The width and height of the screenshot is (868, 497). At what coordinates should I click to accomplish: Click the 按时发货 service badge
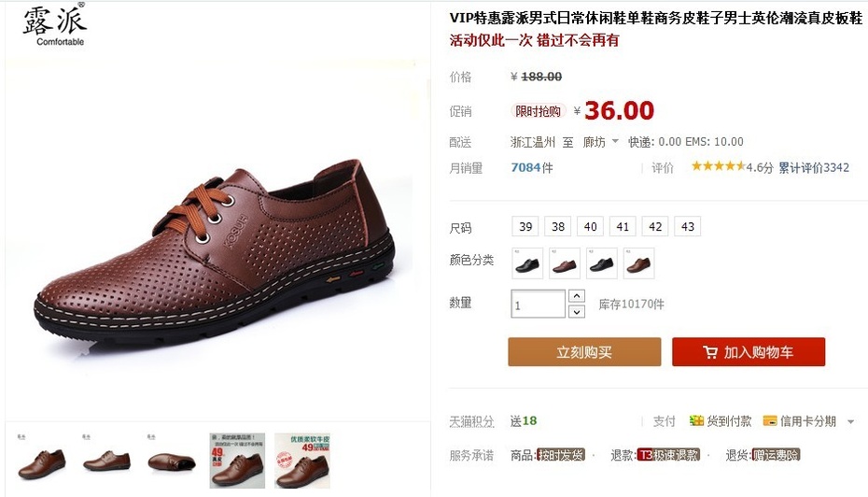point(561,455)
